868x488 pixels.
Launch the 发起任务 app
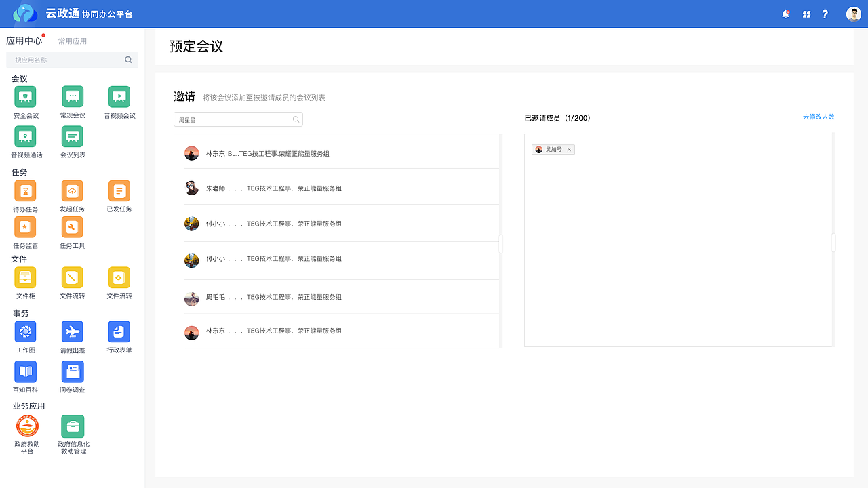click(x=73, y=190)
